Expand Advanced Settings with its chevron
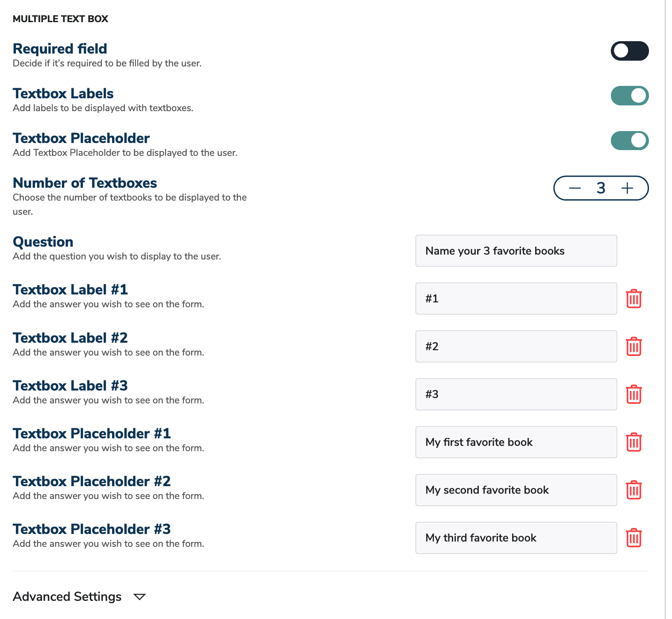 pyautogui.click(x=140, y=597)
